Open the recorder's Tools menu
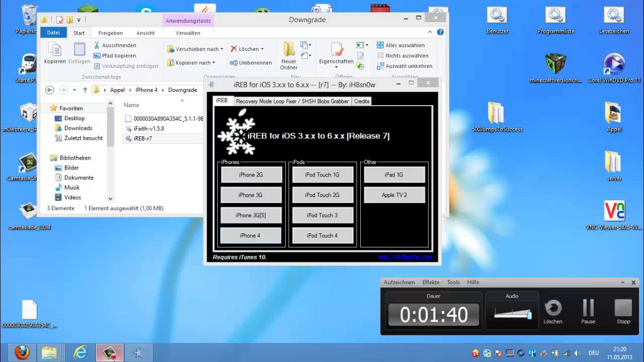 coord(453,282)
